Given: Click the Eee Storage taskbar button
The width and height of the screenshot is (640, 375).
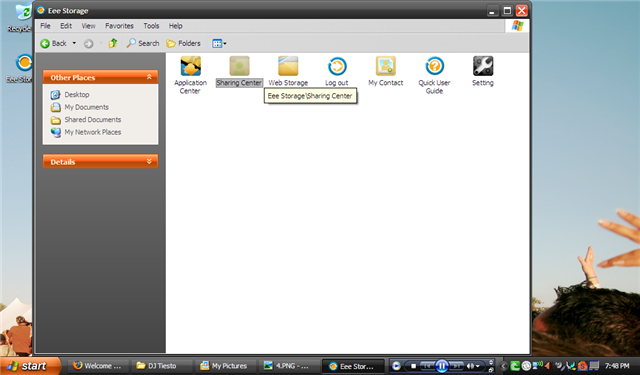Looking at the screenshot, I should 353,366.
